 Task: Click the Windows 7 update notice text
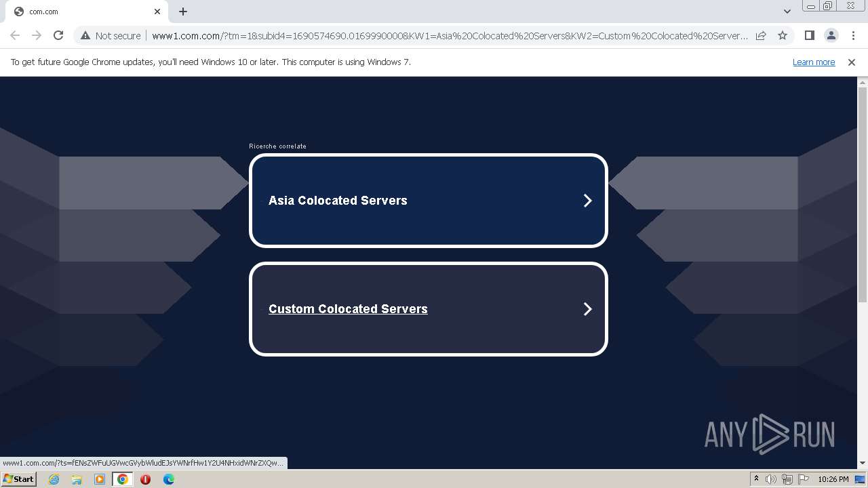pos(211,62)
